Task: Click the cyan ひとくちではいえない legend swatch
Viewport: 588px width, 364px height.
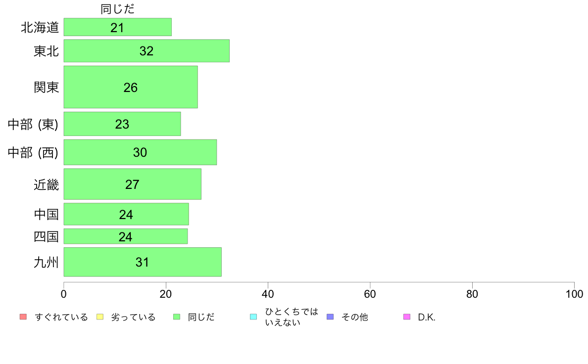Action: point(253,317)
